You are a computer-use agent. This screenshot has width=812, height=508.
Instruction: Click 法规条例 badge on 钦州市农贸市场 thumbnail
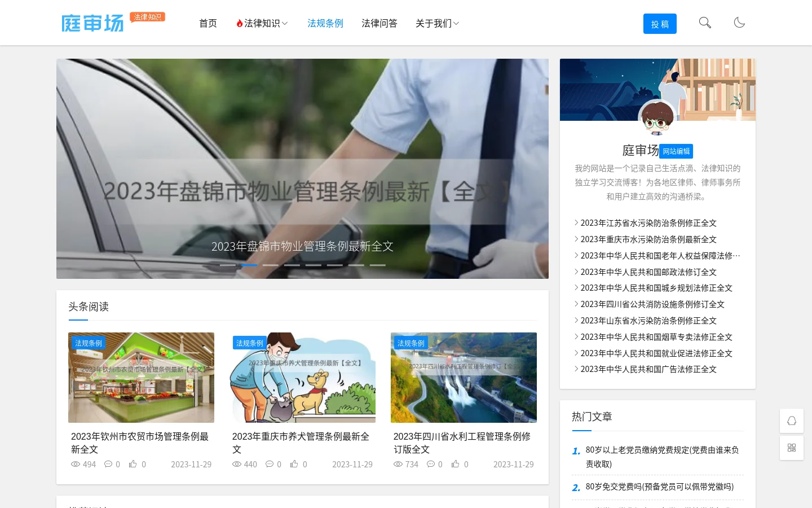(x=89, y=343)
